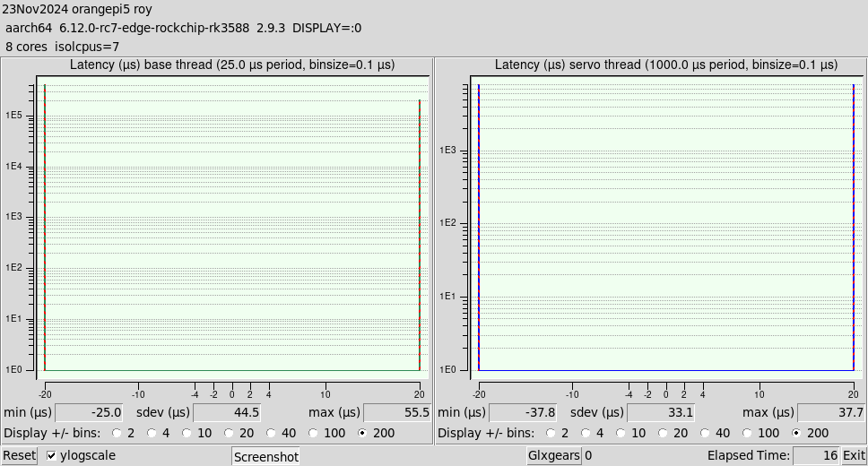This screenshot has width=868, height=466.
Task: Select 200 bins for servo thread display
Action: click(x=796, y=433)
